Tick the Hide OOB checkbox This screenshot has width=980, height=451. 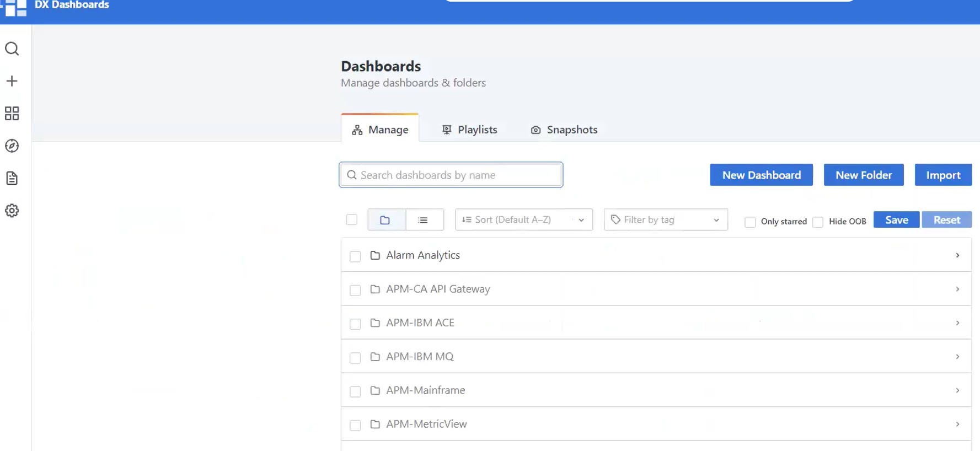pyautogui.click(x=818, y=222)
